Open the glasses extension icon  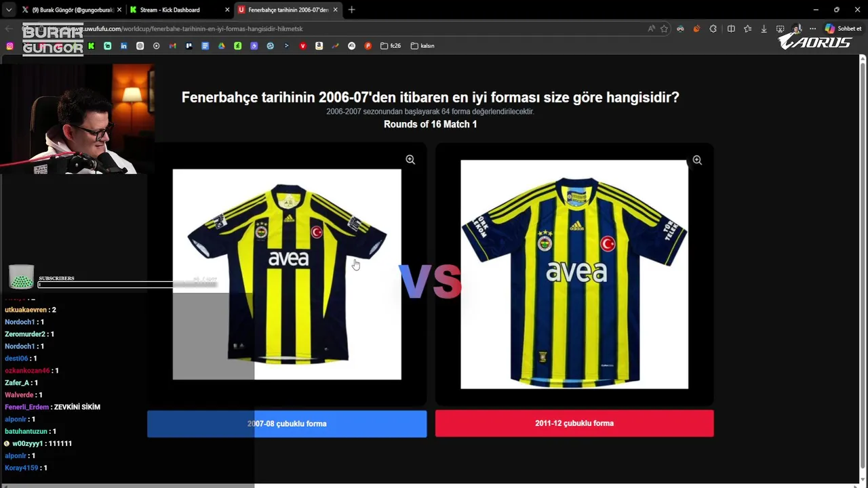(x=680, y=28)
